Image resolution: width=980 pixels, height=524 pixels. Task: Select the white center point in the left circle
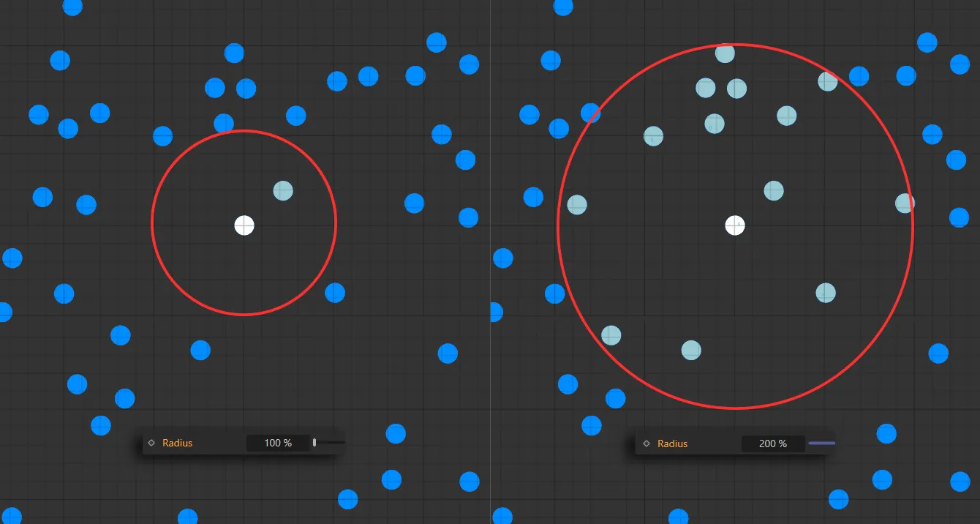coord(244,225)
